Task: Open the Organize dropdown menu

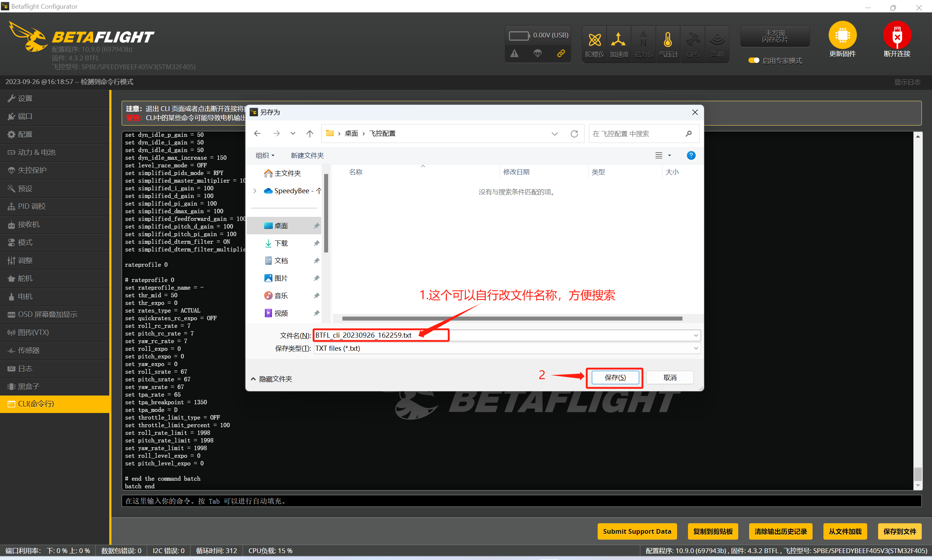Action: pos(265,155)
